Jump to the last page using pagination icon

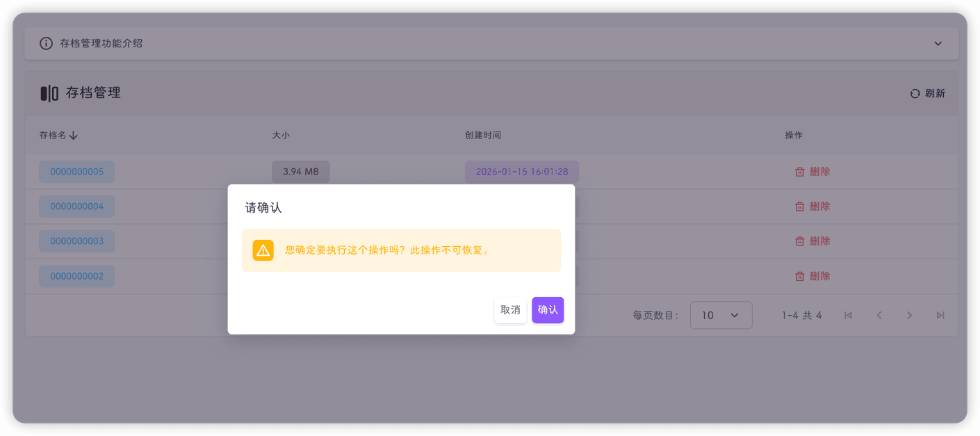(940, 315)
